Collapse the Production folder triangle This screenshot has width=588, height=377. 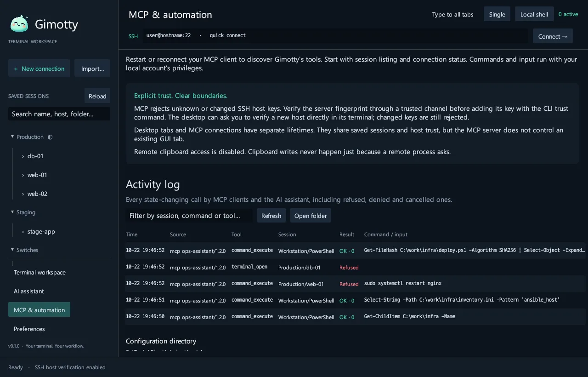(12, 137)
